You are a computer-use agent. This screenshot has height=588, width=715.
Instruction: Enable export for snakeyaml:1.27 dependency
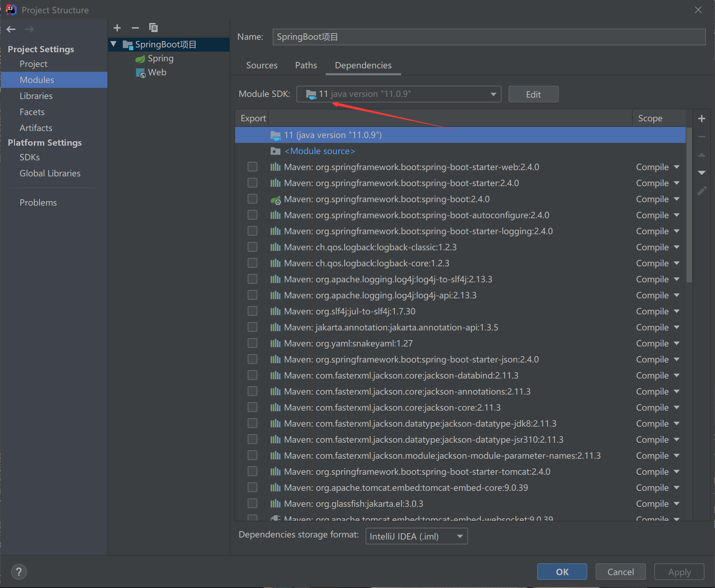coord(253,343)
